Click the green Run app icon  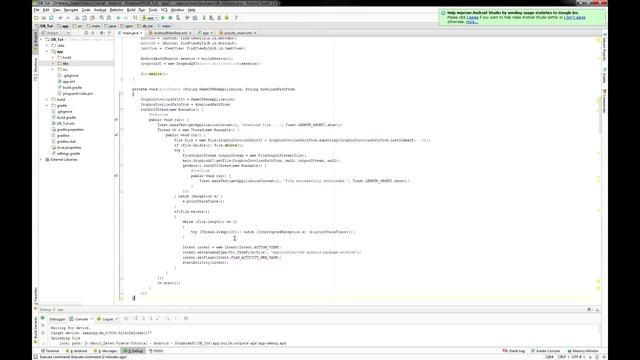point(162,18)
